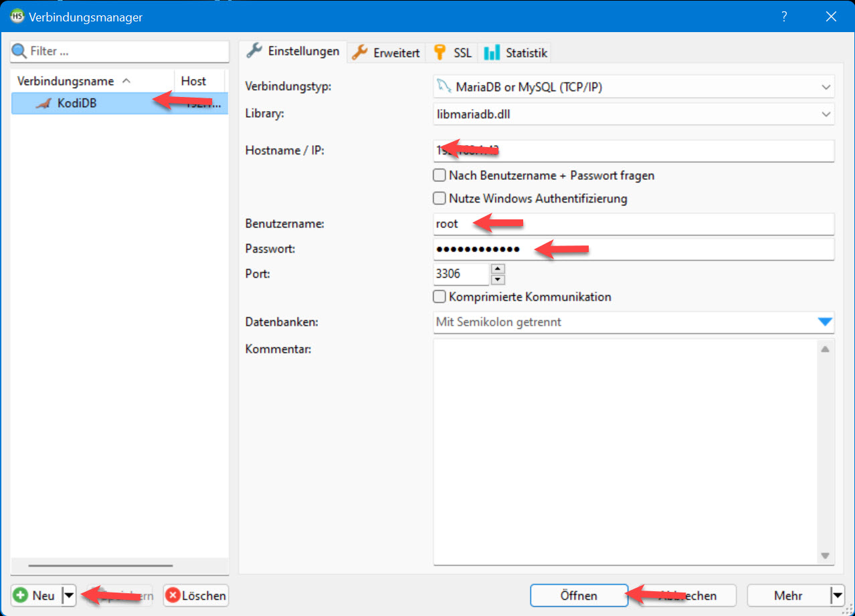This screenshot has width=855, height=616.
Task: Click the Neu button
Action: click(x=36, y=595)
